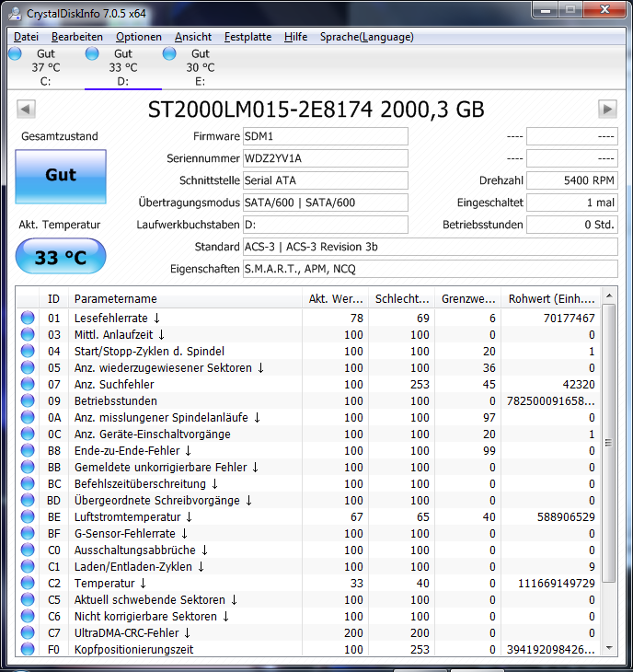Click status orb of wiederzugewiesener Sektoren row

click(x=28, y=367)
